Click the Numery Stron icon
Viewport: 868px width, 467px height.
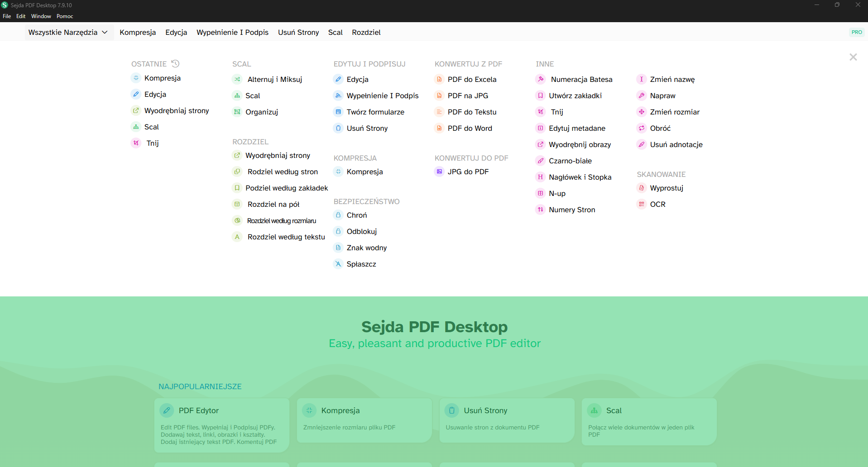pyautogui.click(x=541, y=210)
